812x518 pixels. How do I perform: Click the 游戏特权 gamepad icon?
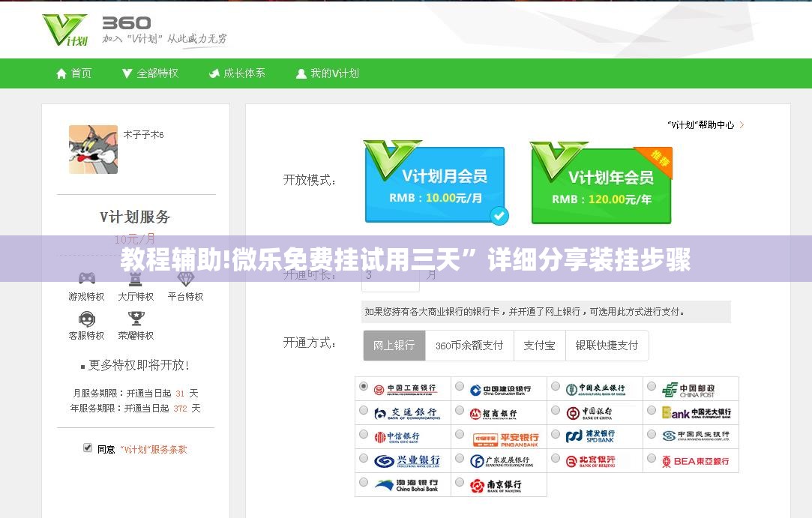[x=86, y=279]
